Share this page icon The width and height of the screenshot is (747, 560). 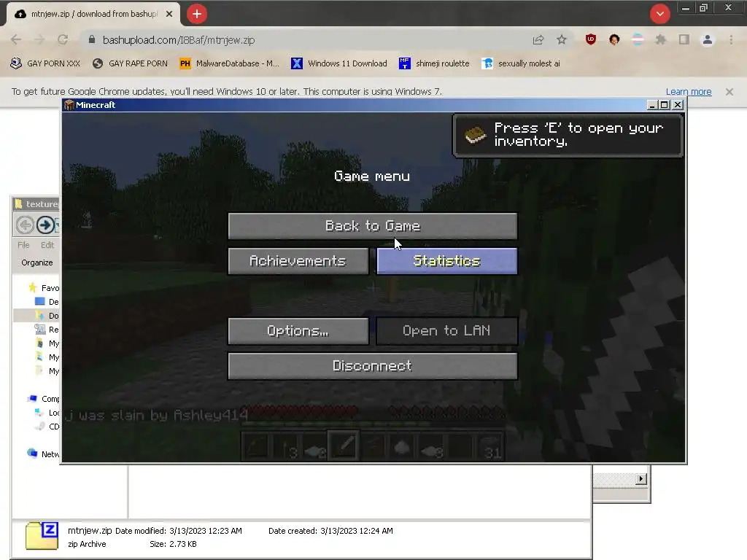(x=538, y=40)
